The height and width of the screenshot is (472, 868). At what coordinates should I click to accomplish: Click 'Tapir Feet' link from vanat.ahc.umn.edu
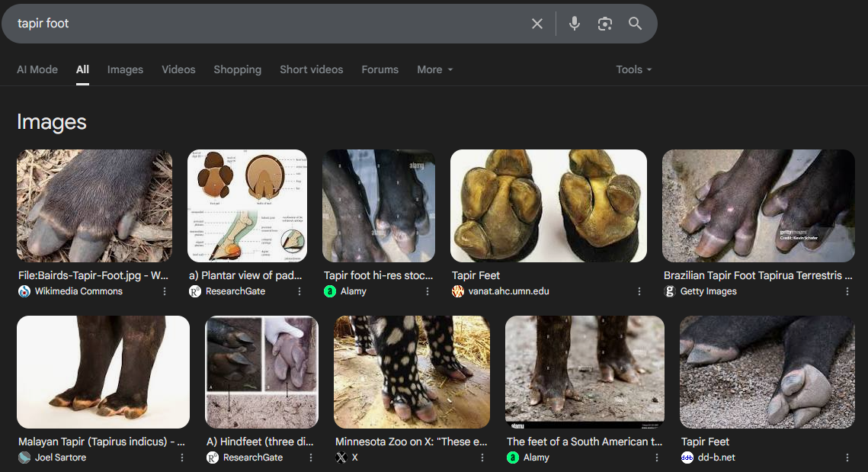[476, 275]
